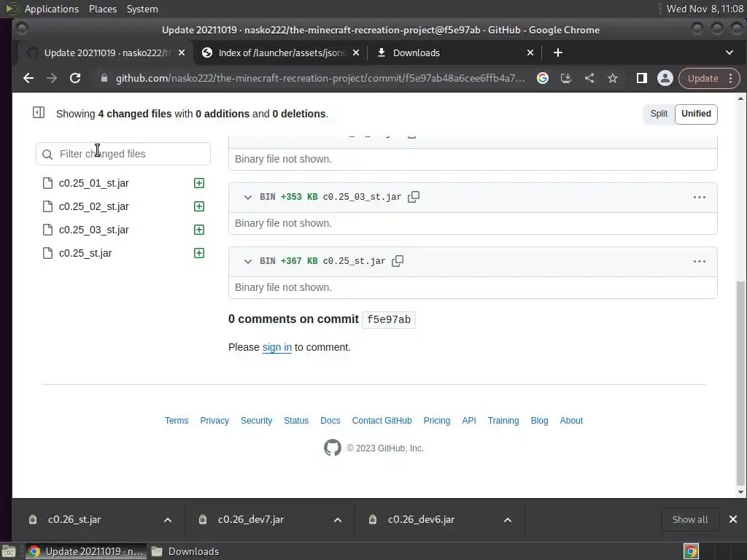The height and width of the screenshot is (560, 747).
Task: Select the Split diff view
Action: point(659,114)
